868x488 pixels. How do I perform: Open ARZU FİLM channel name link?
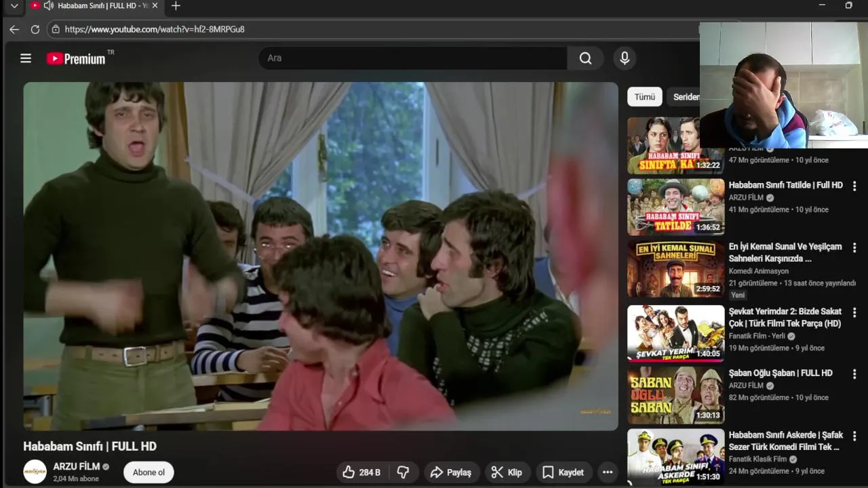coord(77,466)
